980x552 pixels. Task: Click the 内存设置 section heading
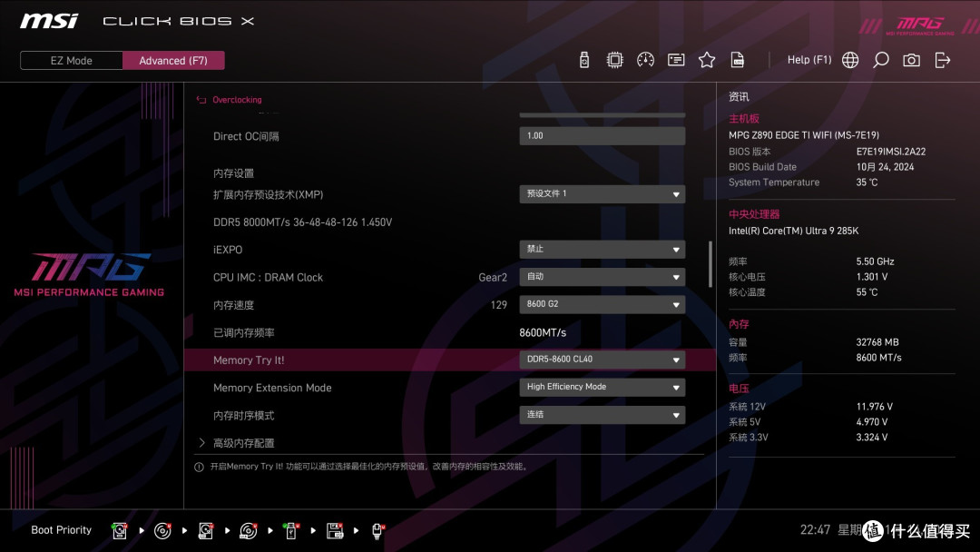[233, 173]
